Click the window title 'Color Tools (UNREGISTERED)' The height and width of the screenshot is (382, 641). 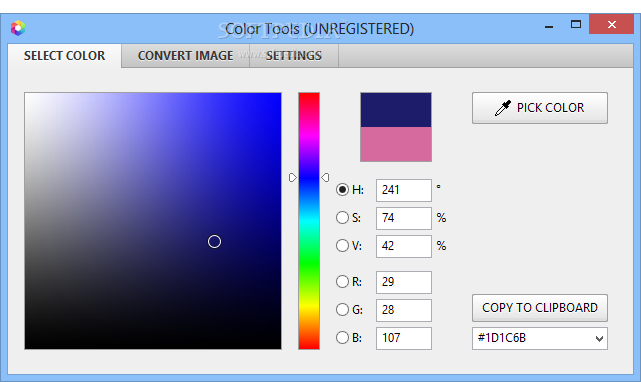[319, 29]
